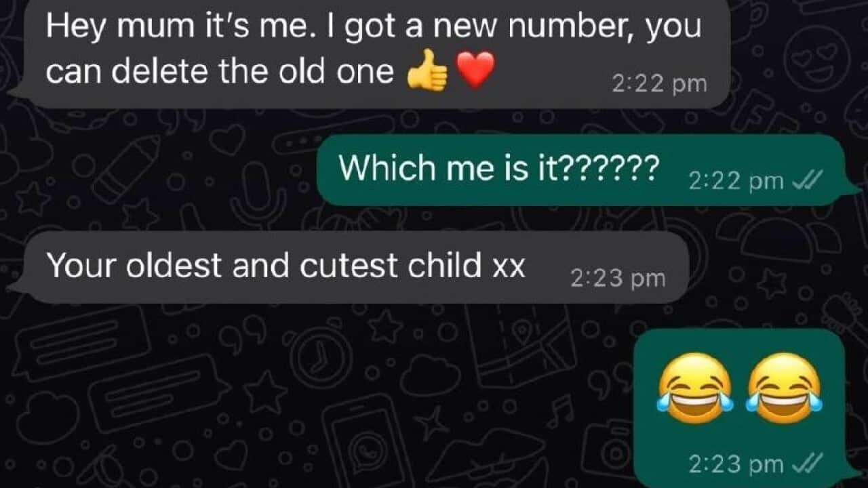Tap the red heart emoji
The image size is (868, 488).
[x=475, y=70]
